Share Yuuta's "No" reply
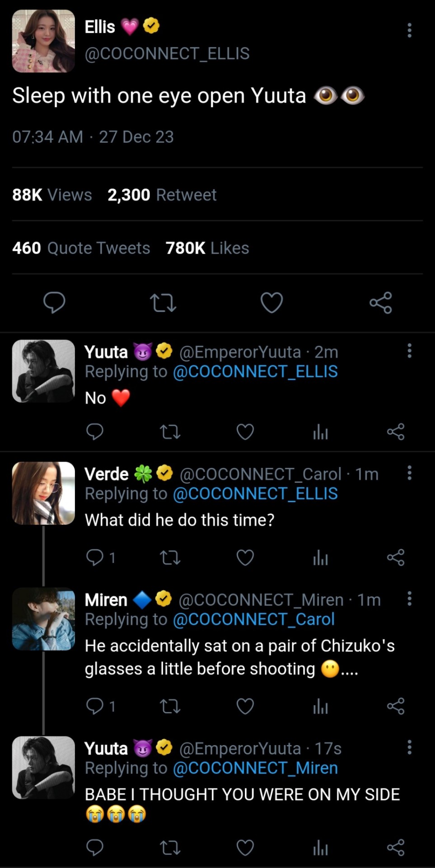The image size is (435, 868). (396, 432)
